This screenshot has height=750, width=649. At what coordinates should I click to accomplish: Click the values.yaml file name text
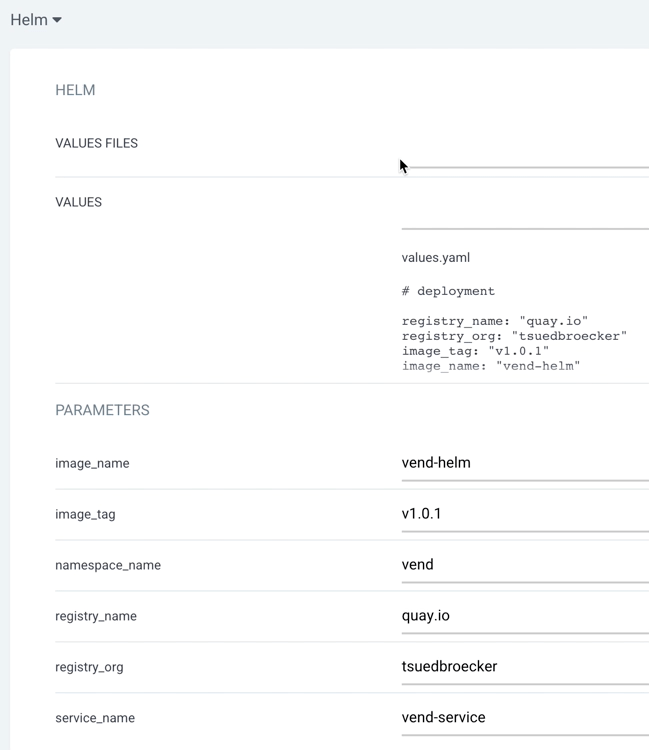tap(435, 258)
